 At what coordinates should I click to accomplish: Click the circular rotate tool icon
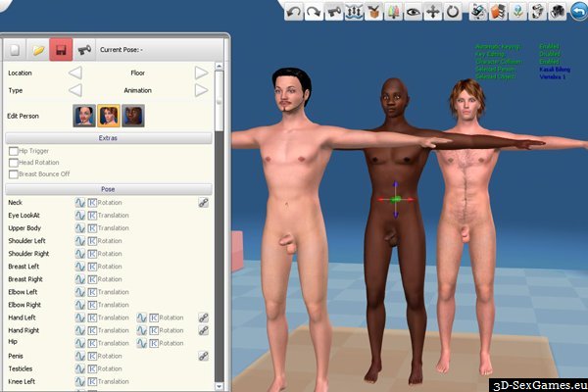453,12
